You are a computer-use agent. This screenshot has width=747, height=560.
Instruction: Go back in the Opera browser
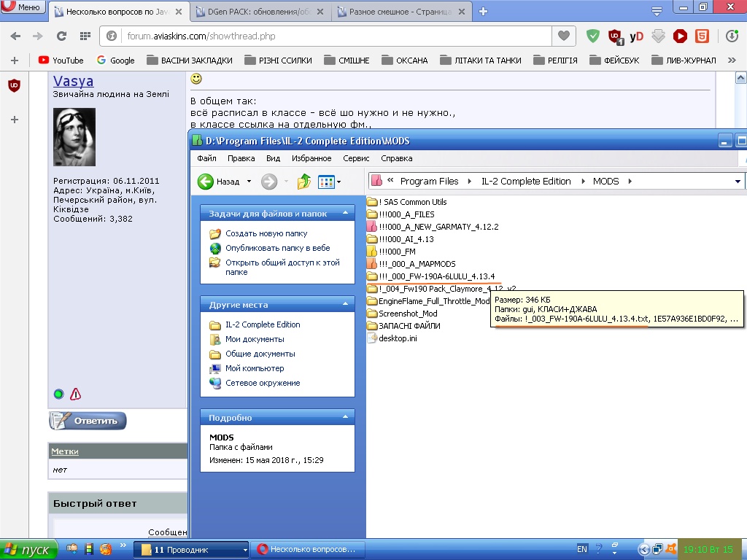click(x=15, y=36)
